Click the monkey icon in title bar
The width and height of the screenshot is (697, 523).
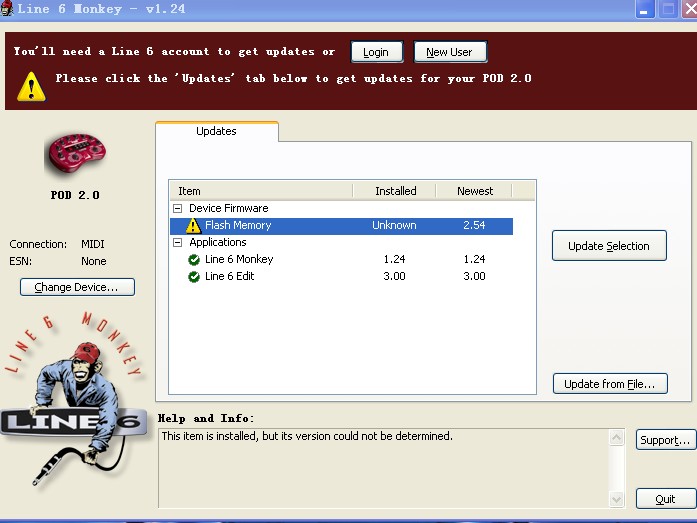coord(7,8)
